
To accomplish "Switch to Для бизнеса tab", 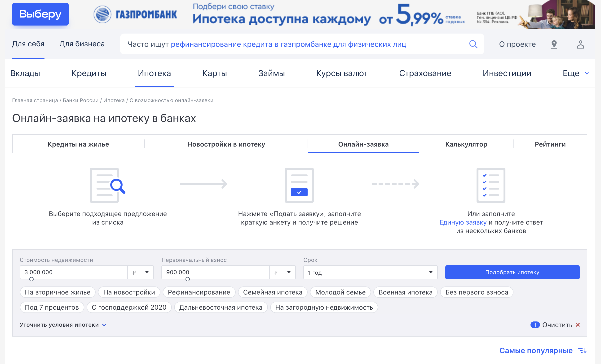I will pyautogui.click(x=82, y=44).
